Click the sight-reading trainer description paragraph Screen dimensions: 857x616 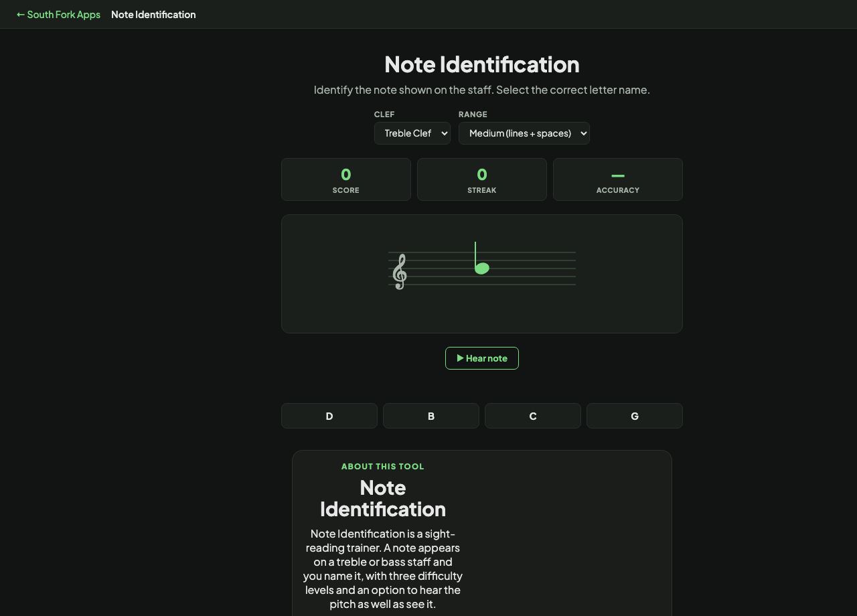pyautogui.click(x=383, y=568)
